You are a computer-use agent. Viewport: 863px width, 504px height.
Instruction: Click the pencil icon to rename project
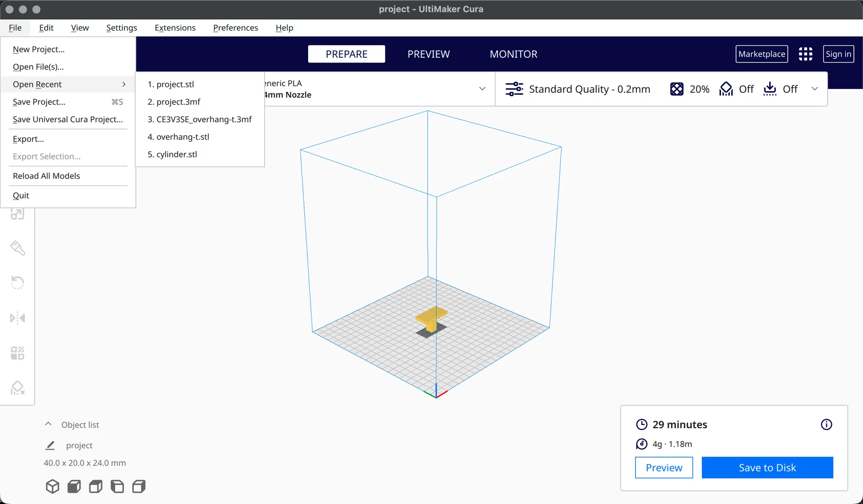tap(50, 445)
